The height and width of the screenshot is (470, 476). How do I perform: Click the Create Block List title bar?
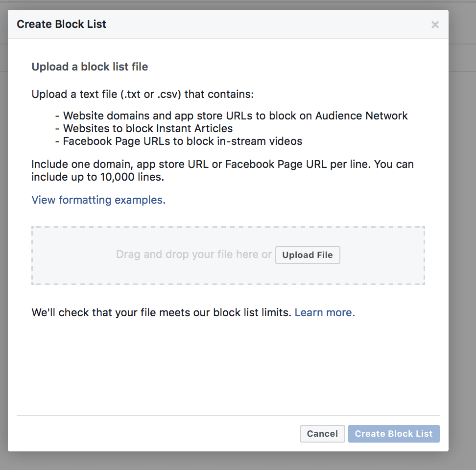(61, 24)
